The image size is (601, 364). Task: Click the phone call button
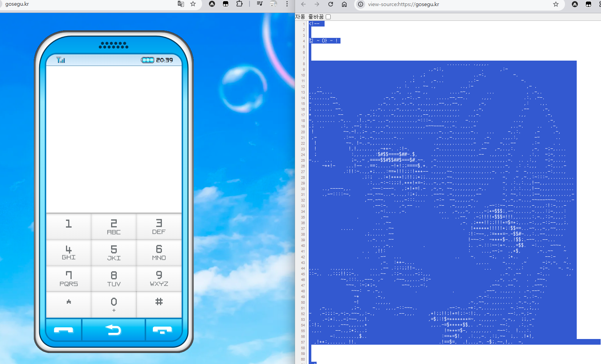pyautogui.click(x=64, y=330)
